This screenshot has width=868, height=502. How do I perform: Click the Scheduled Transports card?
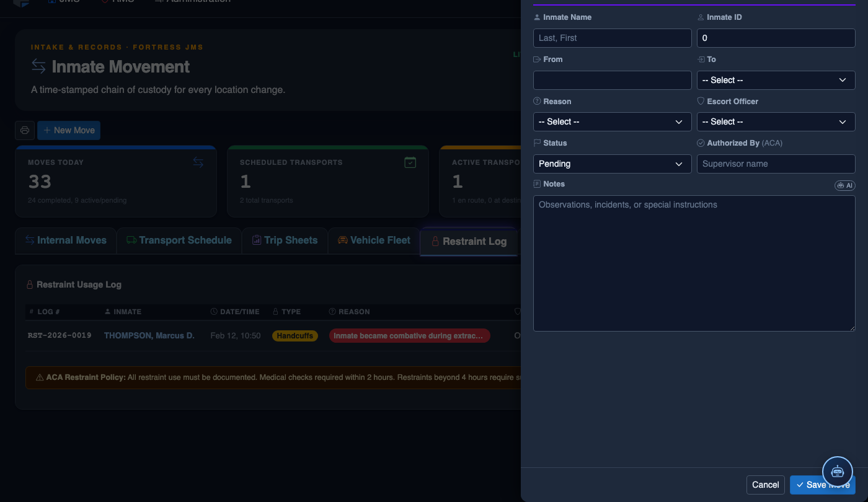[x=328, y=182]
